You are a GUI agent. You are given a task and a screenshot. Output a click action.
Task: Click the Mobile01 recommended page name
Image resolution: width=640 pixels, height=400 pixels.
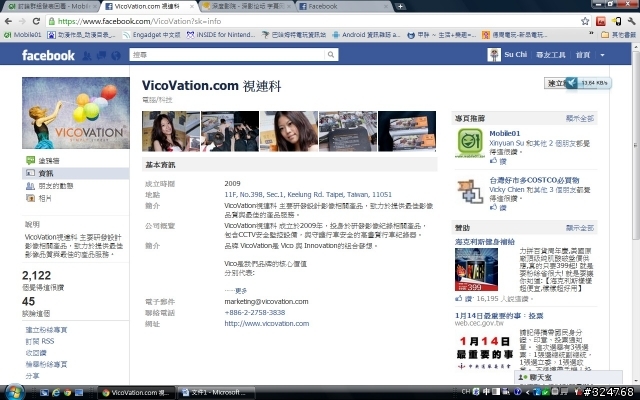[504, 133]
